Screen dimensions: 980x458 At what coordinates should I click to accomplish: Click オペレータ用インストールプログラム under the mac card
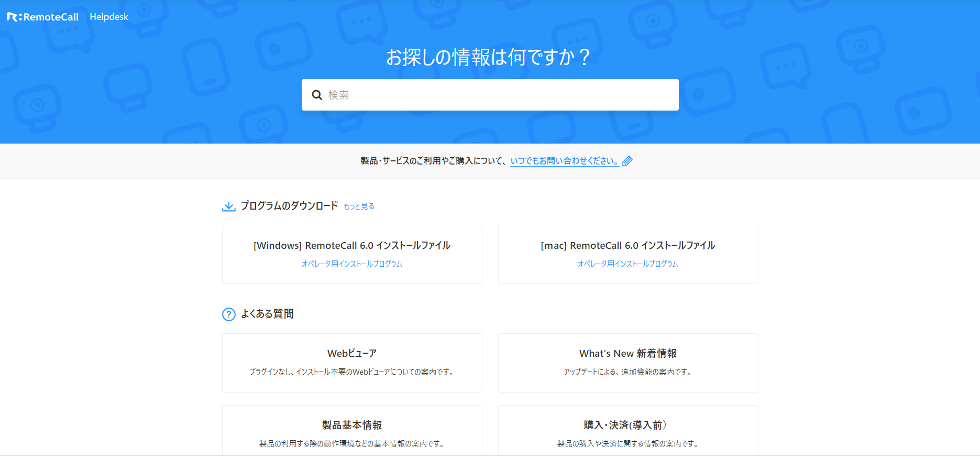pyautogui.click(x=628, y=264)
